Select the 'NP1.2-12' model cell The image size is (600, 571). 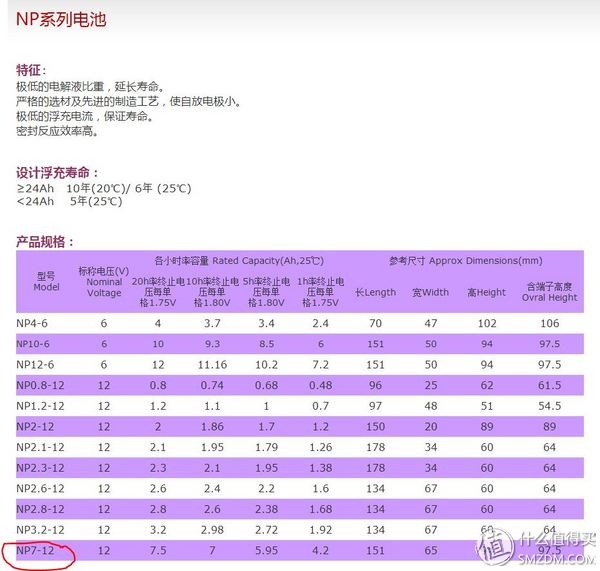(x=40, y=406)
